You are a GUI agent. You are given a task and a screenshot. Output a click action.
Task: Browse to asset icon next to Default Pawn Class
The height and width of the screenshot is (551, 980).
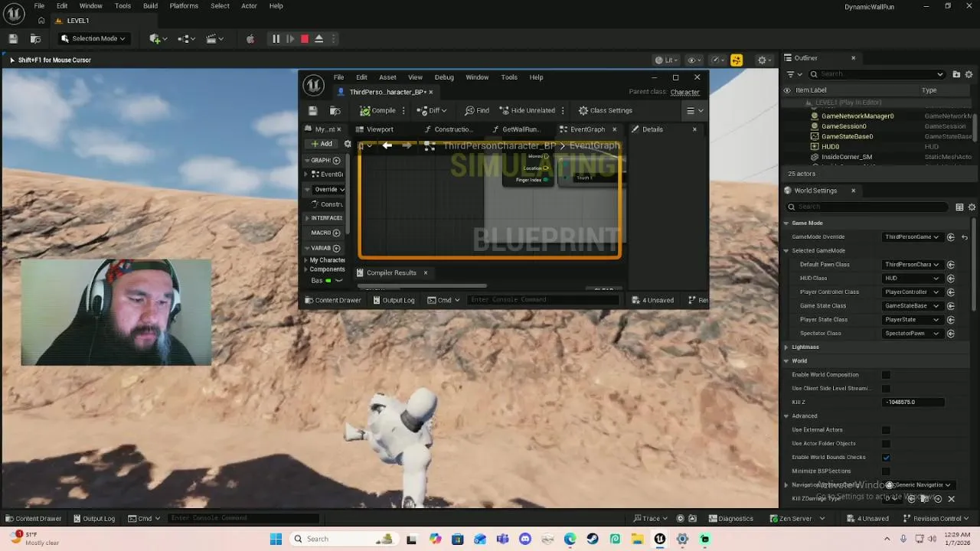[950, 265]
